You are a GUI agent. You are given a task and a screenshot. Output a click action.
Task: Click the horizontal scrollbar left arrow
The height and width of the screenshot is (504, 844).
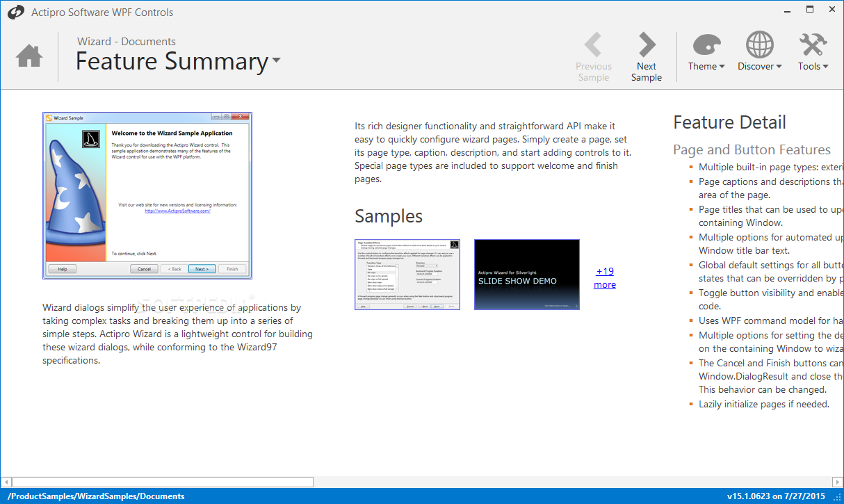6,482
